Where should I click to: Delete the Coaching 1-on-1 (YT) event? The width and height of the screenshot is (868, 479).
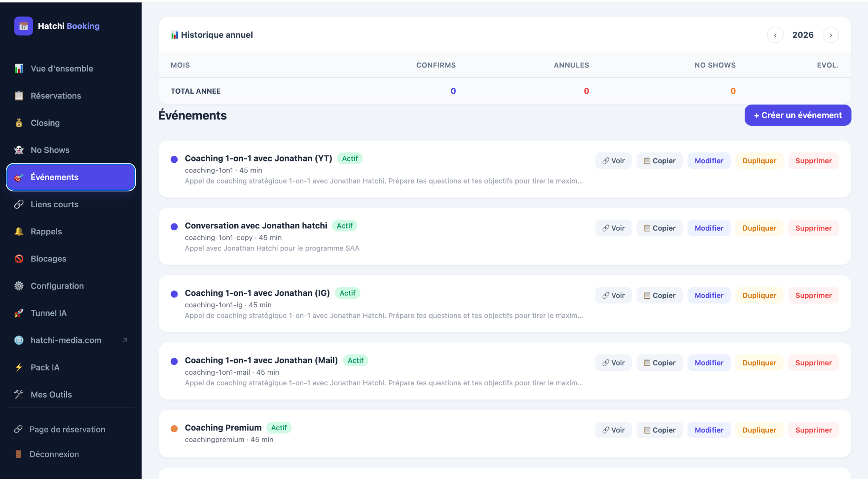pyautogui.click(x=813, y=161)
